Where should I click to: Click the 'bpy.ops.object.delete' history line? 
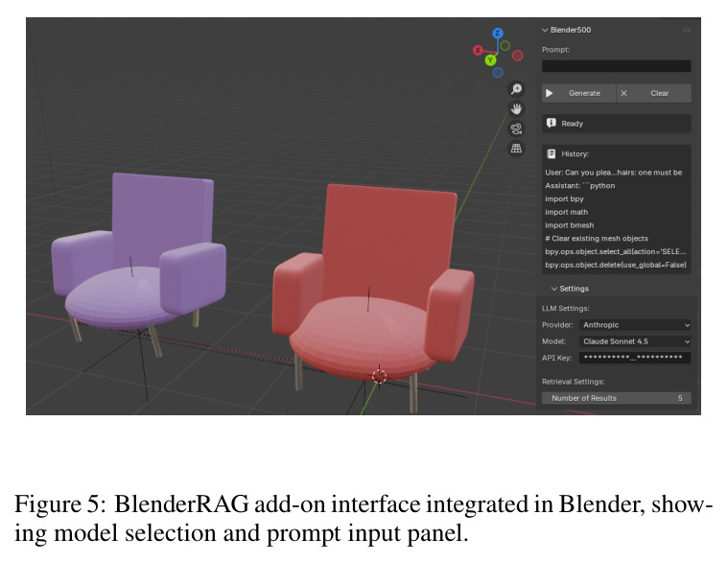tap(615, 265)
